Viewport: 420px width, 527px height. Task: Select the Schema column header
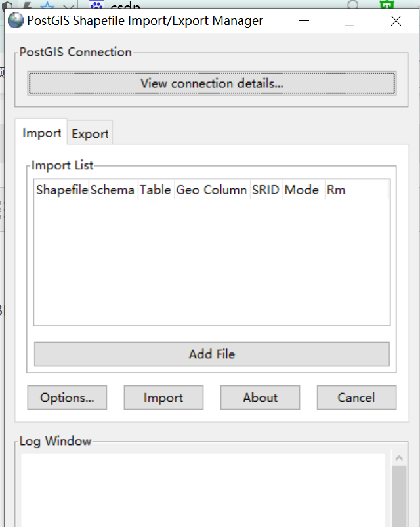(x=114, y=190)
